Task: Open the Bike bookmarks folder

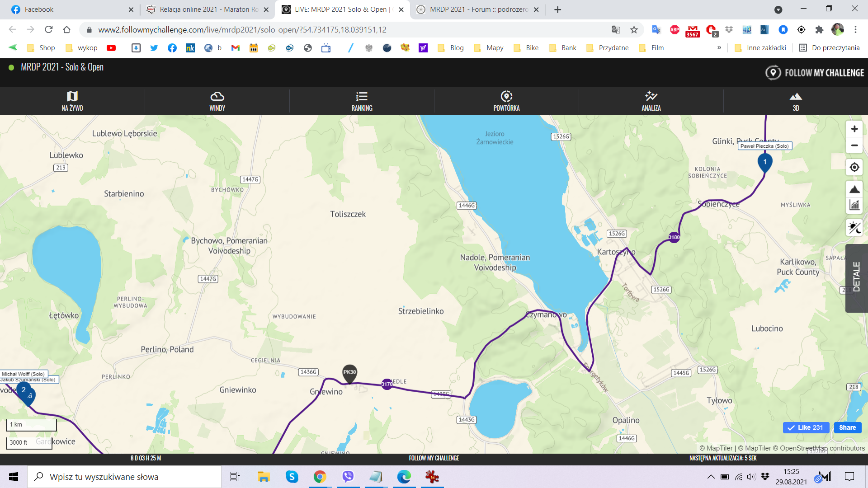Action: pos(526,48)
